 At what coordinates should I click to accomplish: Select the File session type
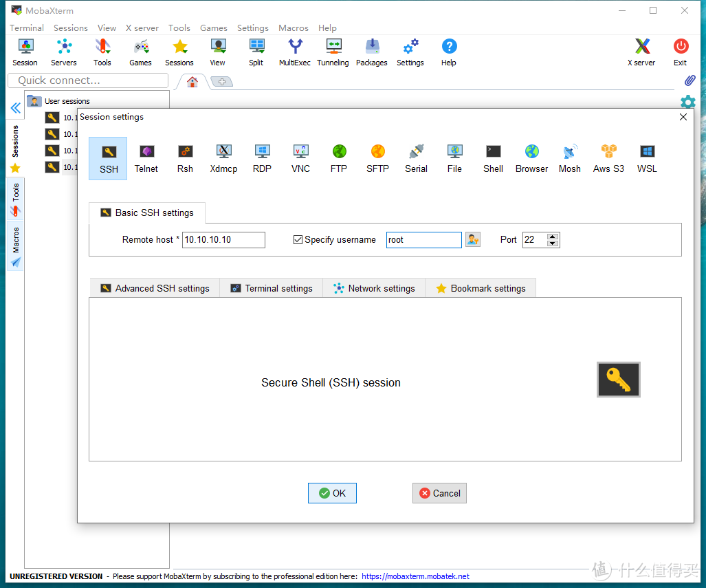(455, 159)
